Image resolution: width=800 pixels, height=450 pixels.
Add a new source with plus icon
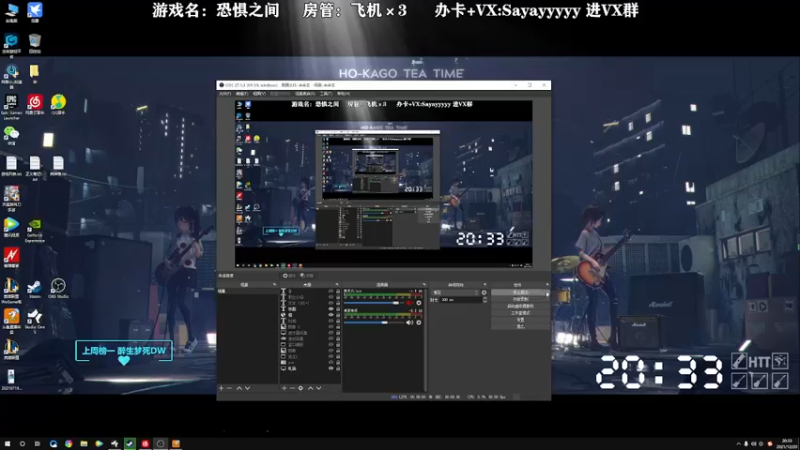284,388
